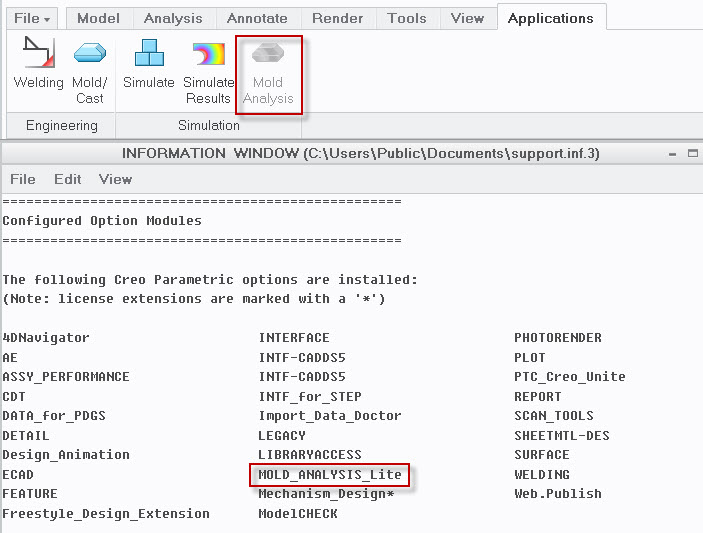Select the INTERFACE entry
The image size is (703, 533).
pyautogui.click(x=294, y=338)
